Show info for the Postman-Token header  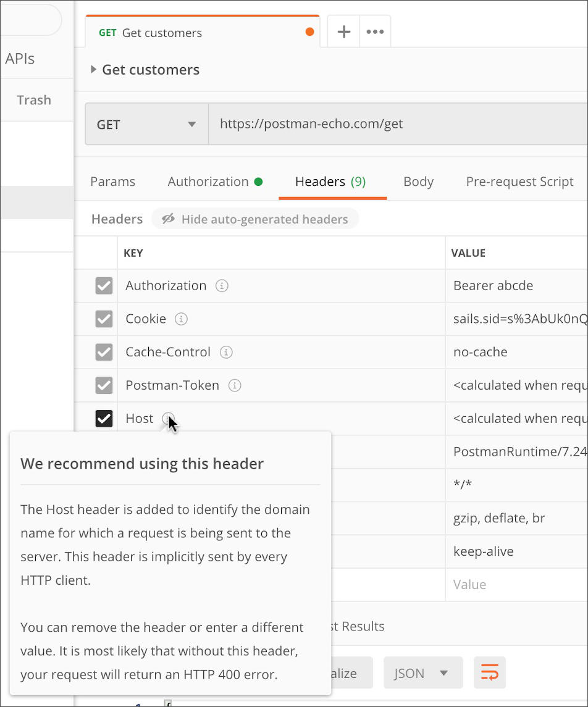pyautogui.click(x=235, y=385)
